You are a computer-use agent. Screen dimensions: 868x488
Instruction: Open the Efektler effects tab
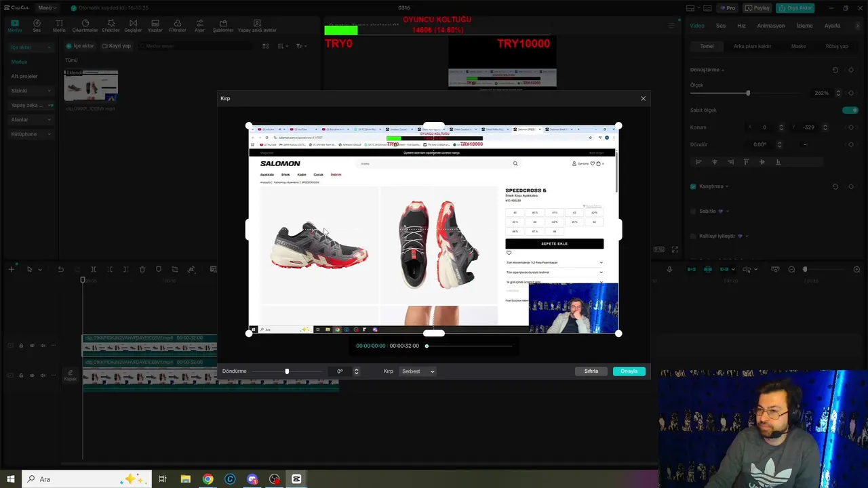[111, 26]
